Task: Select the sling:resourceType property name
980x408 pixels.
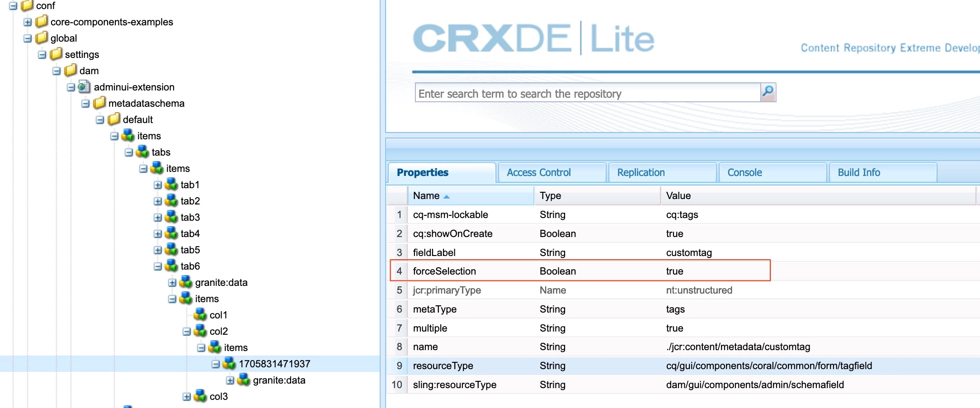Action: coord(455,384)
